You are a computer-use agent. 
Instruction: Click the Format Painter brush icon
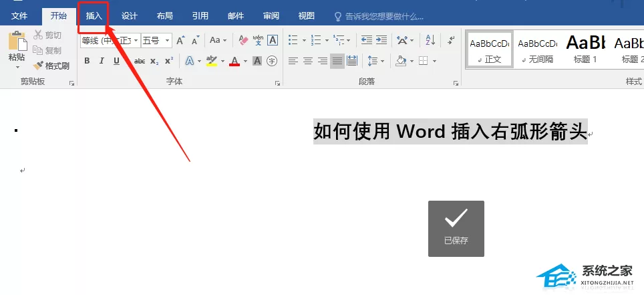pos(38,66)
